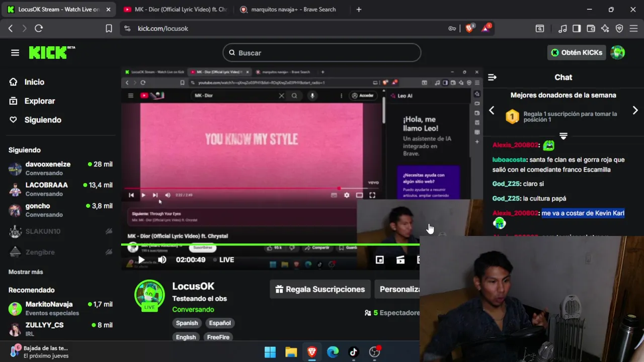
Task: Bookmark this page
Action: [109, 29]
